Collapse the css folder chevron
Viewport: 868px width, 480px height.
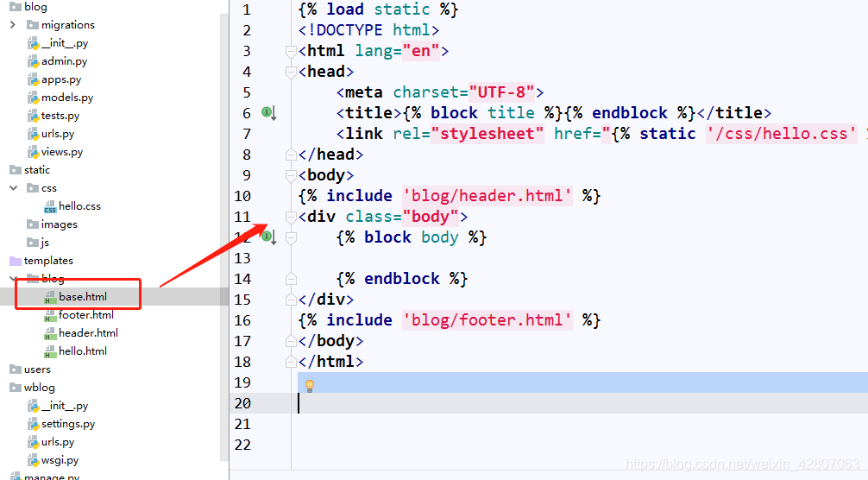coord(13,188)
